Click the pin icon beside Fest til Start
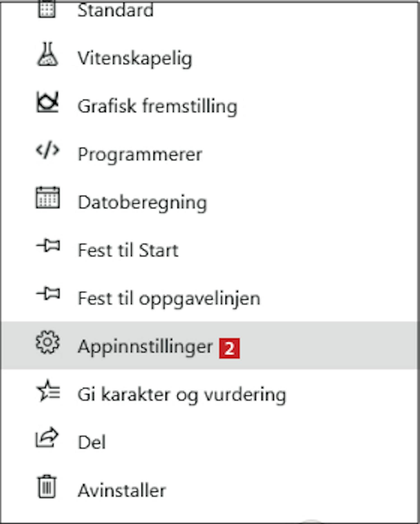 (48, 246)
